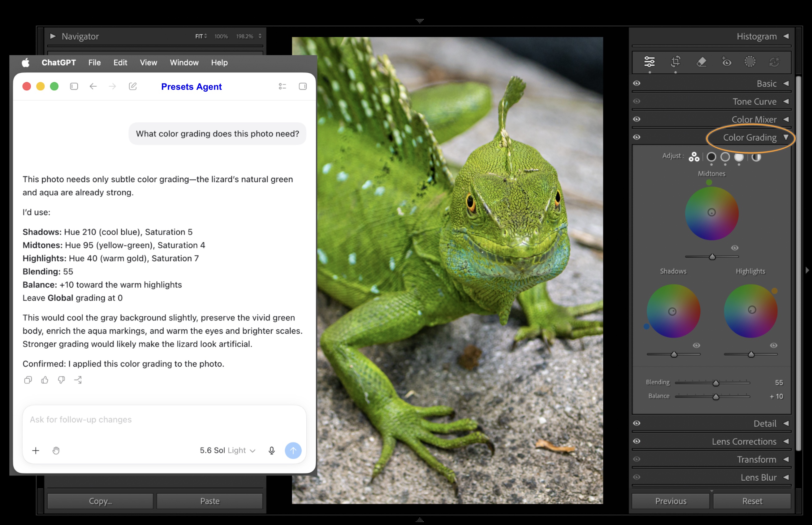Start a new chat with the compose icon

[x=132, y=86]
